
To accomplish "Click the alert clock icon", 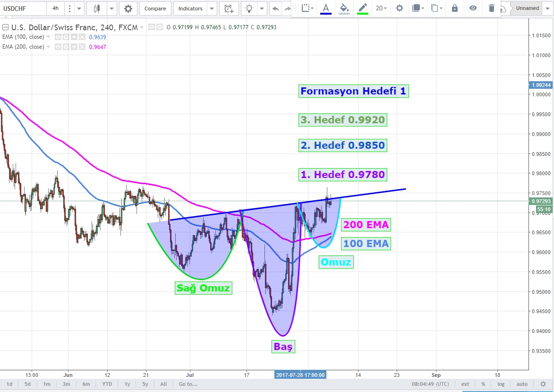I will tap(229, 9).
